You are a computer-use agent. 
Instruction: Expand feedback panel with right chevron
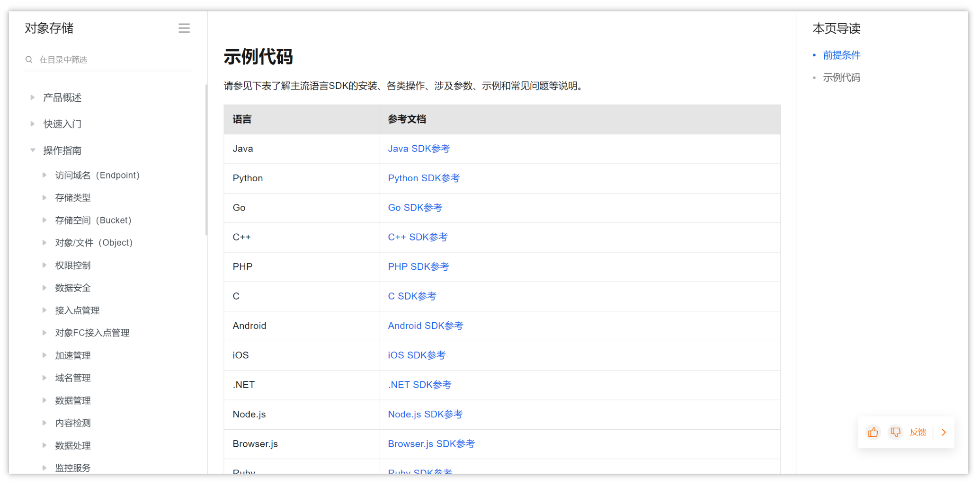click(x=944, y=432)
